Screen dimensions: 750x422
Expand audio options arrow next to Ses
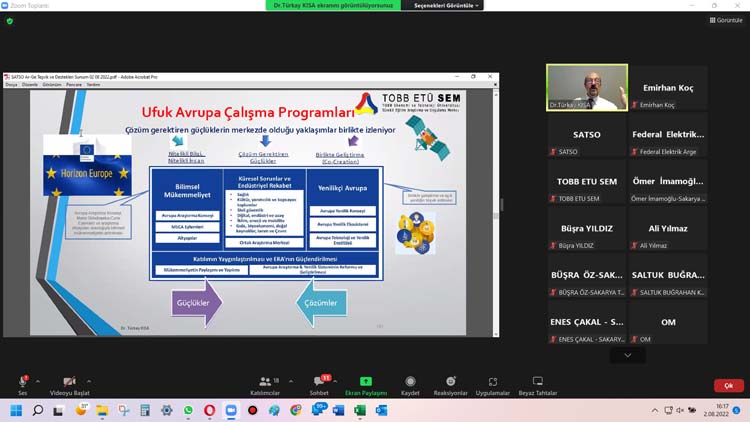(x=38, y=381)
